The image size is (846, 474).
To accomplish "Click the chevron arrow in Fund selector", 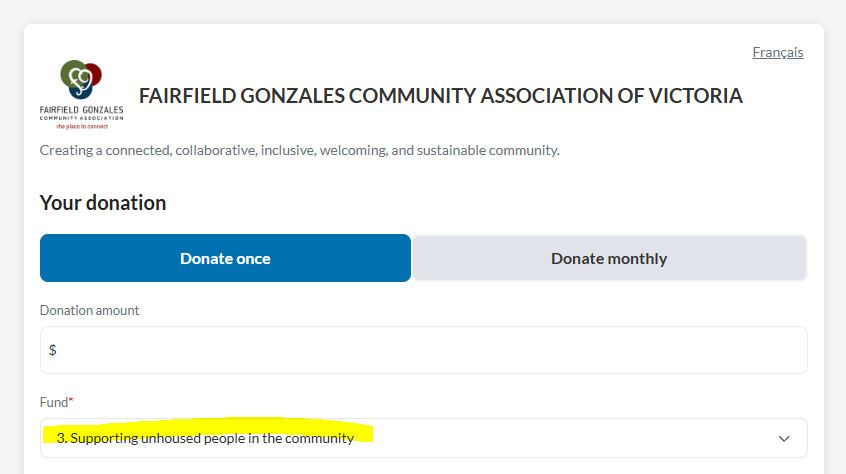I will pos(784,438).
